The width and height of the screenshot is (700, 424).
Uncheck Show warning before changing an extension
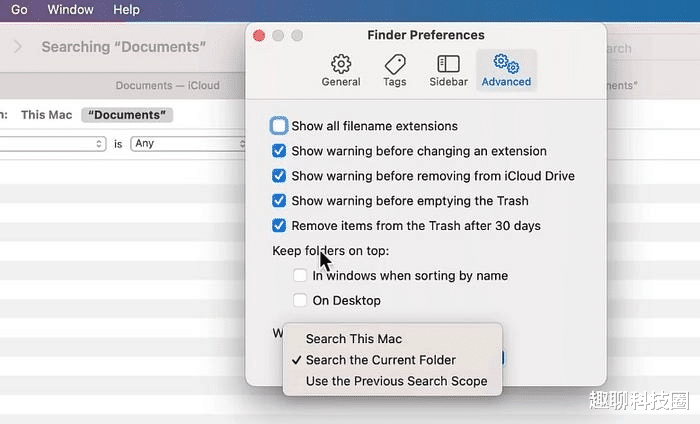pos(279,151)
